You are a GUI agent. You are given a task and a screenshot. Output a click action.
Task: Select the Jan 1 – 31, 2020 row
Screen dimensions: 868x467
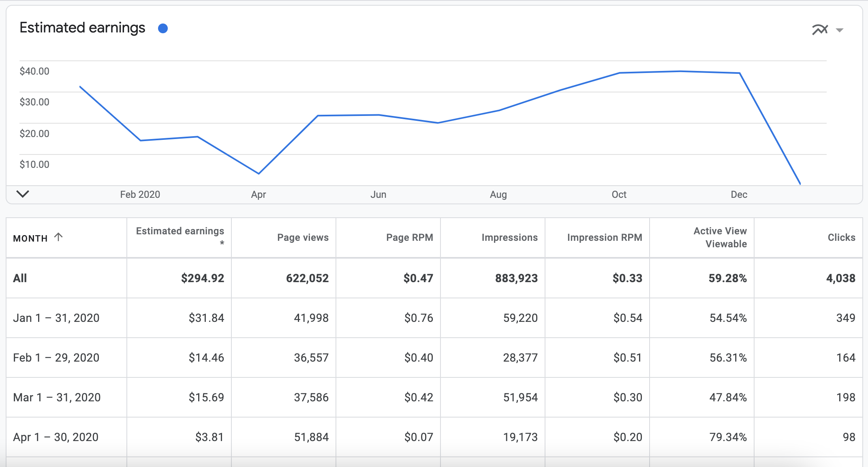point(56,318)
